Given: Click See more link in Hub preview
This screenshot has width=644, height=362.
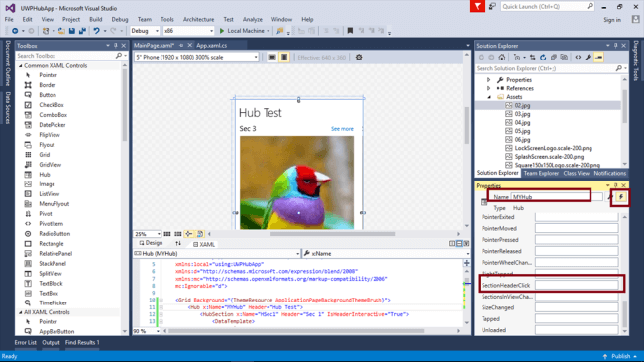Looking at the screenshot, I should pyautogui.click(x=342, y=129).
